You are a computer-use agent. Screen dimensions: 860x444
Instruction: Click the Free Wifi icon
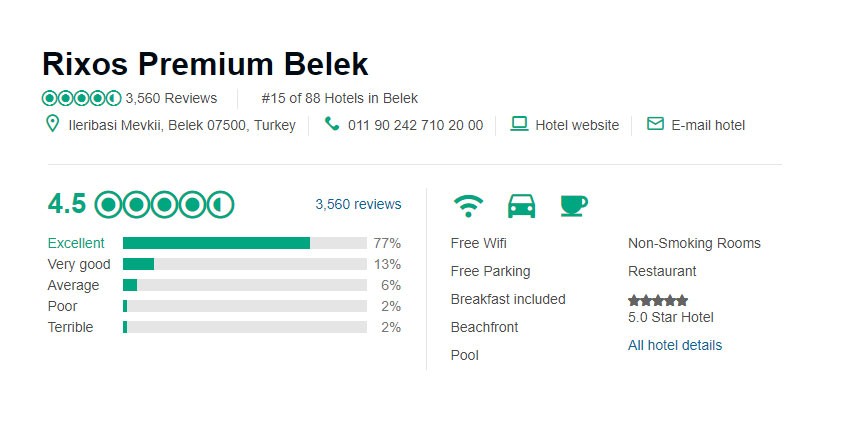[468, 206]
